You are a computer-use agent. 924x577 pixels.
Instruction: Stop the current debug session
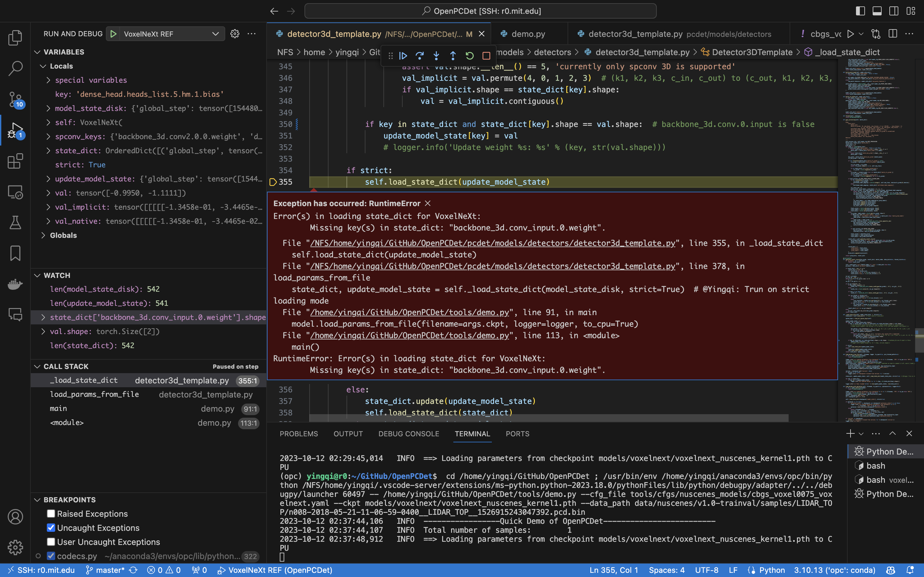tap(486, 56)
